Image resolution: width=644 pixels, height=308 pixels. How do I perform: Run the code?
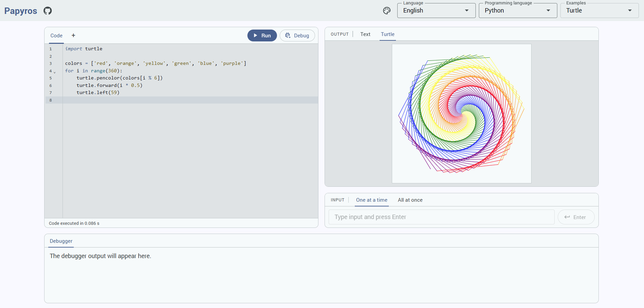(262, 36)
